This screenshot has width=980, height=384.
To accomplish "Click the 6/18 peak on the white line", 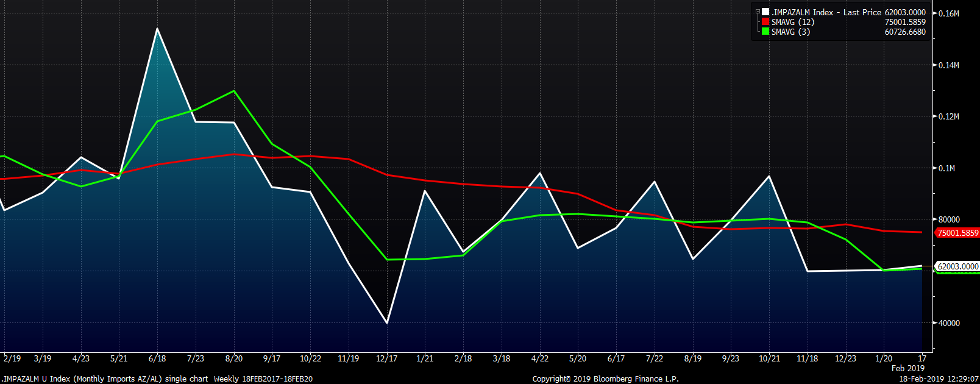I will [157, 29].
